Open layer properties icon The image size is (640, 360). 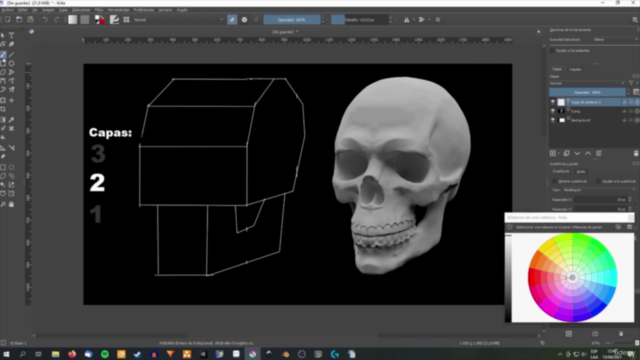(x=598, y=153)
